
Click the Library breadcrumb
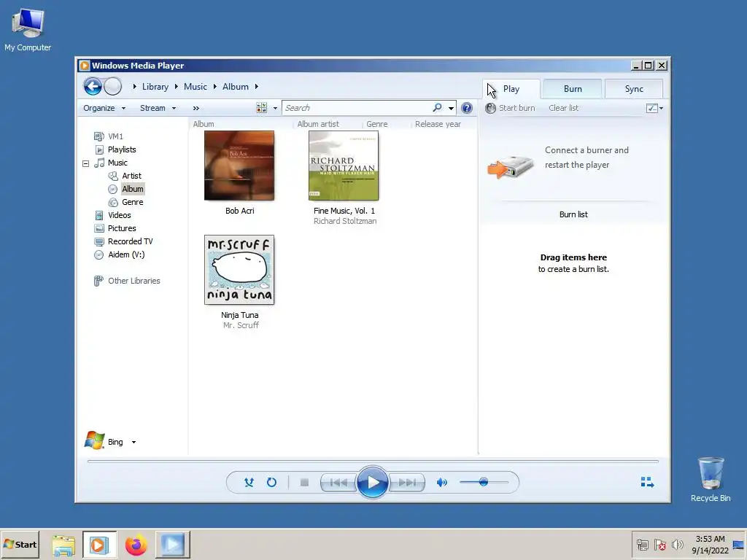pos(155,87)
